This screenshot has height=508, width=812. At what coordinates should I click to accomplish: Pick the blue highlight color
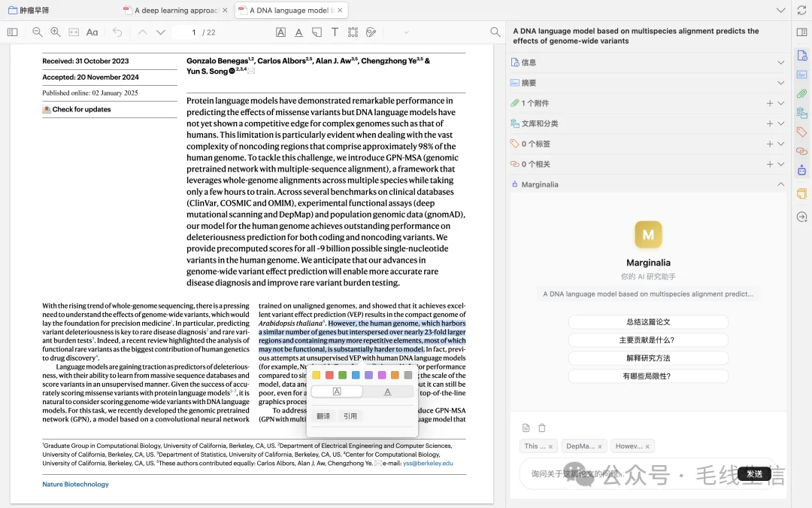pos(355,375)
